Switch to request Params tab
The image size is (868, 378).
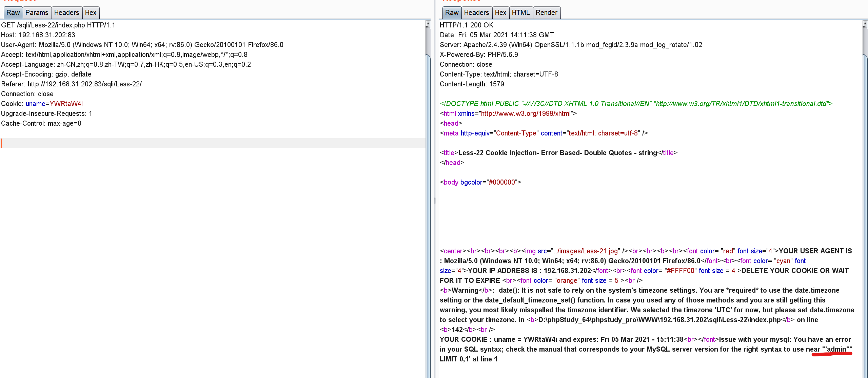pyautogui.click(x=37, y=13)
